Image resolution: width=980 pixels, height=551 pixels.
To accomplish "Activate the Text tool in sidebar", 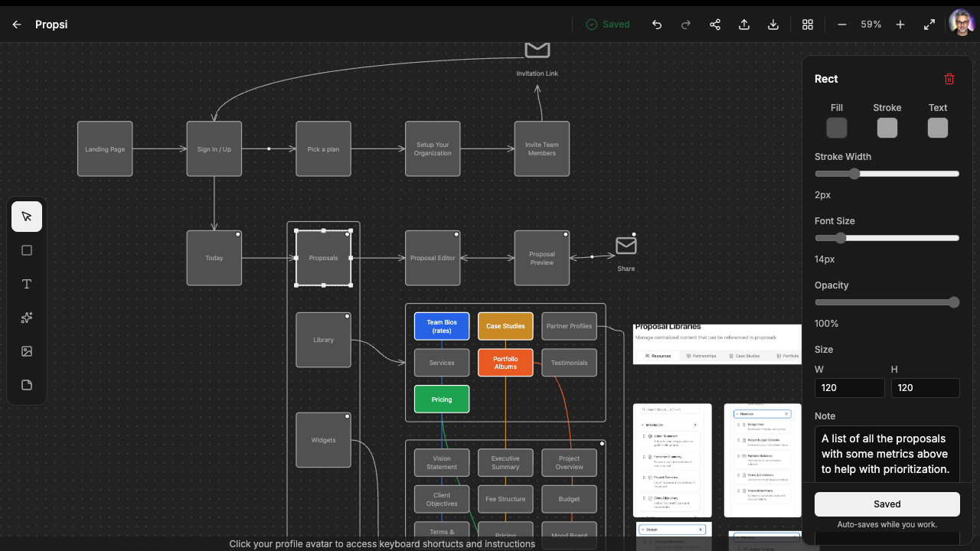I will tap(27, 284).
